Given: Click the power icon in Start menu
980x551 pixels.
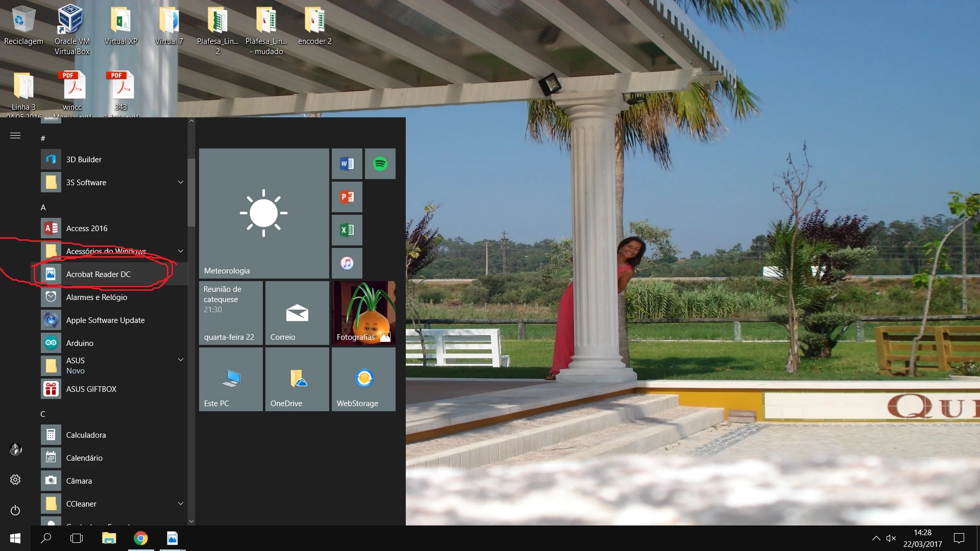Looking at the screenshot, I should click(15, 510).
